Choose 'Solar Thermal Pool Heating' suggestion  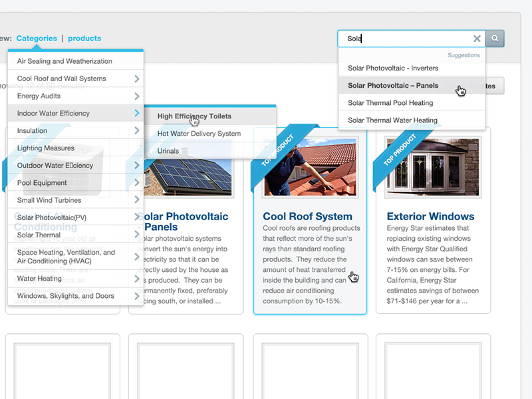pos(390,103)
